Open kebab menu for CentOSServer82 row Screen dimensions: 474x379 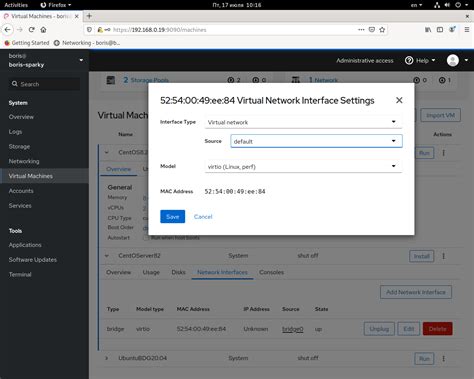[x=443, y=256]
